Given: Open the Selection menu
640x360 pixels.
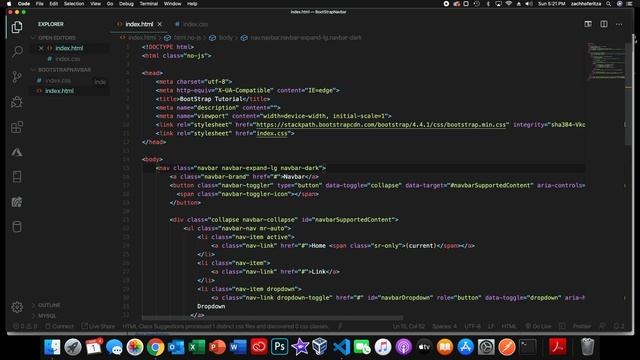Looking at the screenshot, I should [74, 4].
